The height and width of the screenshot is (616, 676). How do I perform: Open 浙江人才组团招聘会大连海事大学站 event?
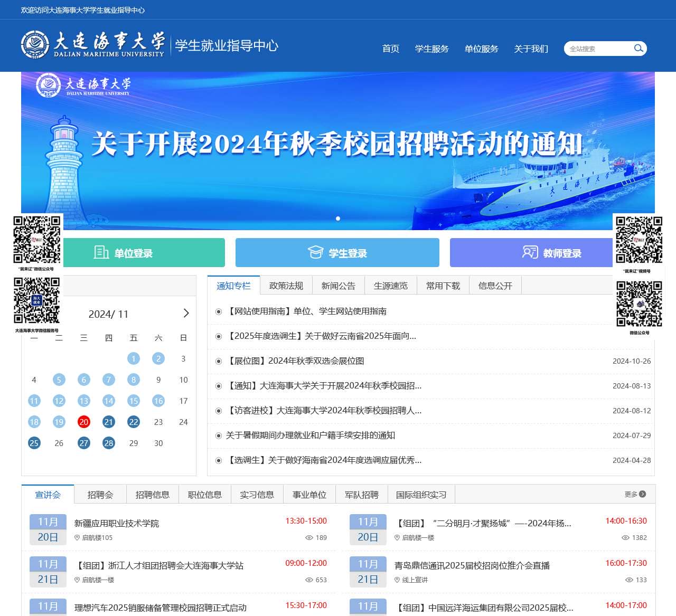(159, 565)
